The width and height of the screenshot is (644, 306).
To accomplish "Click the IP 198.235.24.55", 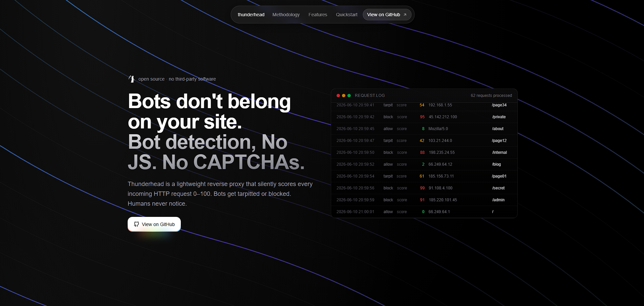I will pos(442,152).
